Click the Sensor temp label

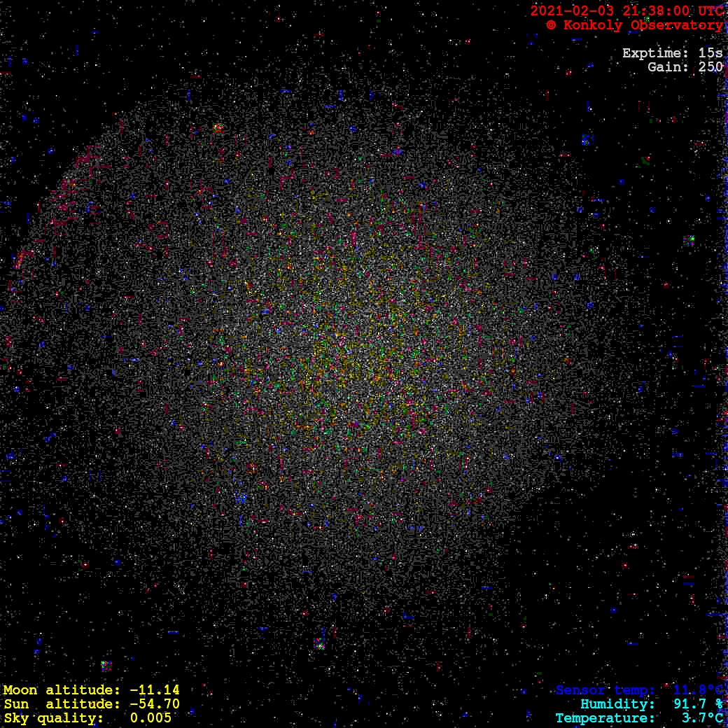605,690
